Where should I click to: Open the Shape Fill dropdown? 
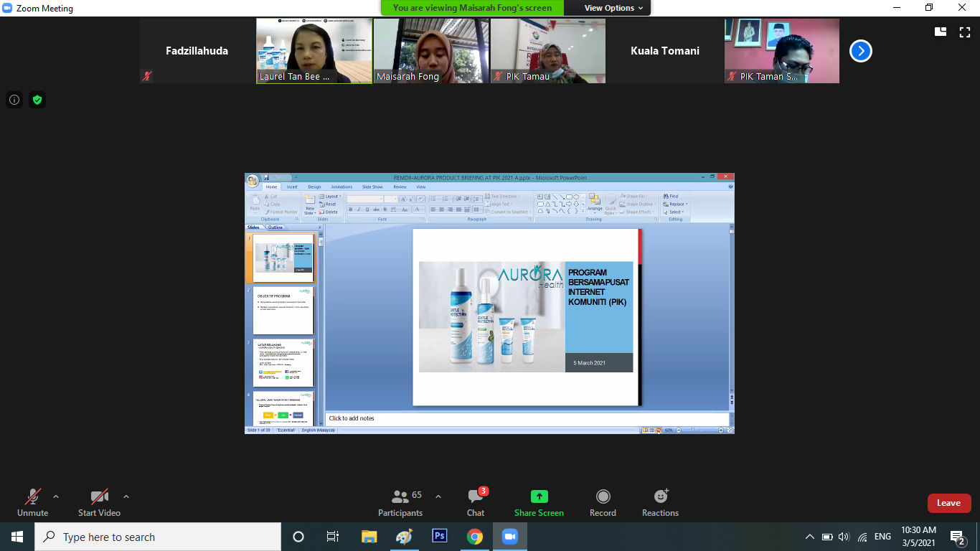pos(635,196)
